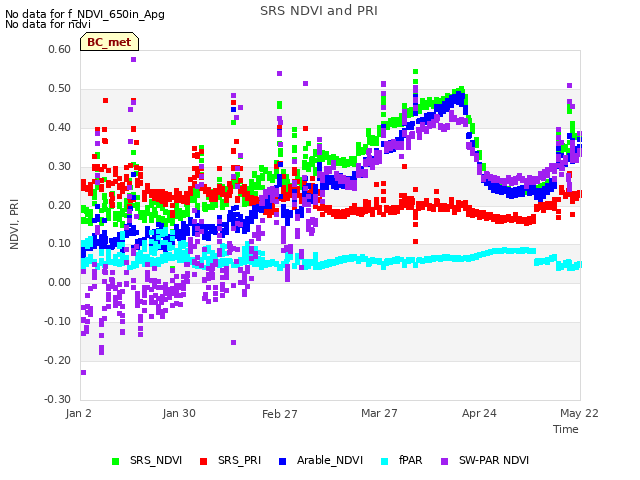Toggle Arable_NDVI series via legend label
The image size is (640, 480).
(330, 460)
